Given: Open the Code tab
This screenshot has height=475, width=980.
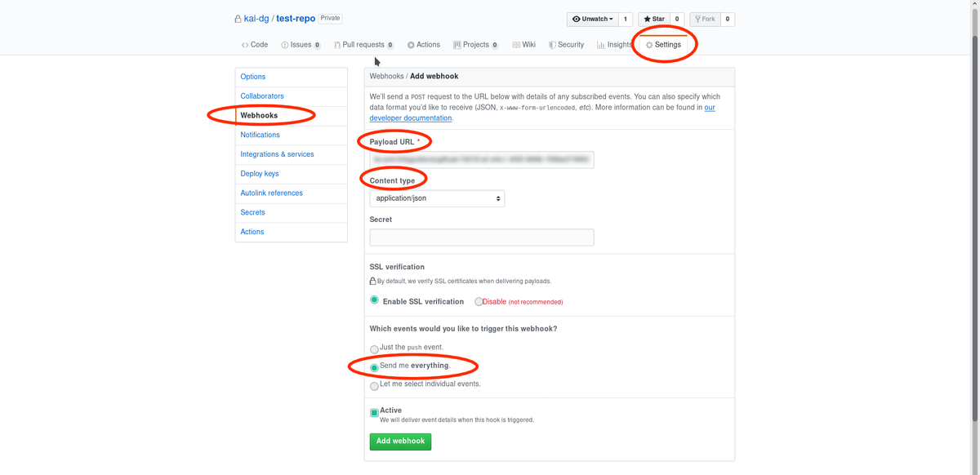Looking at the screenshot, I should (255, 45).
